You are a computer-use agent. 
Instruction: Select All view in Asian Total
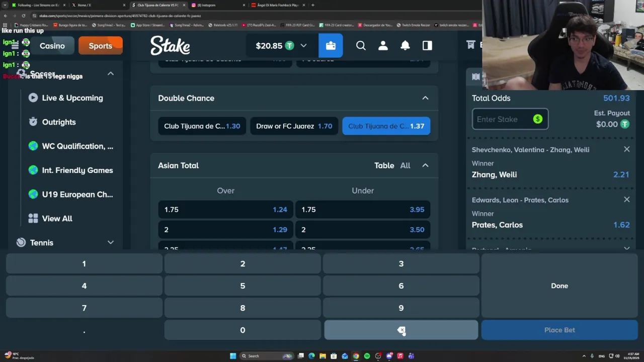click(405, 165)
